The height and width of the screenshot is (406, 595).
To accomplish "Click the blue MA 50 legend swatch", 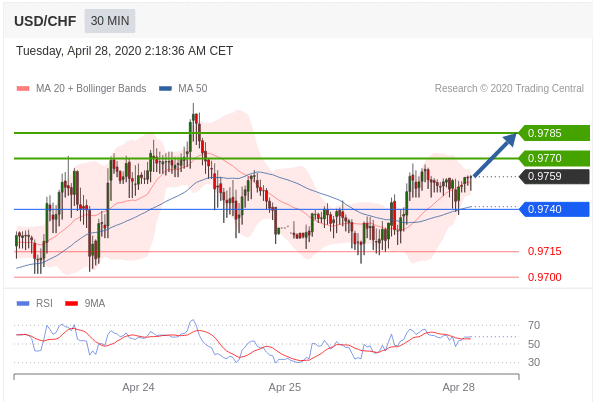I will (165, 89).
